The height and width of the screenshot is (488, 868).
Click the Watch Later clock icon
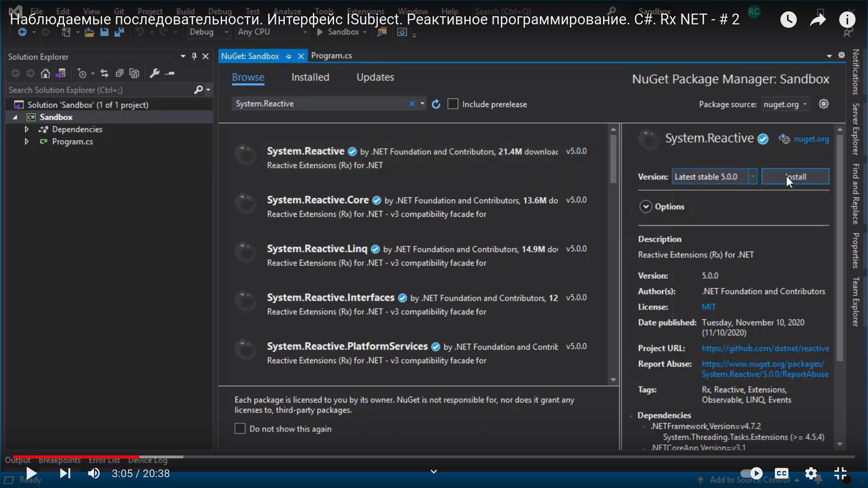pos(788,19)
